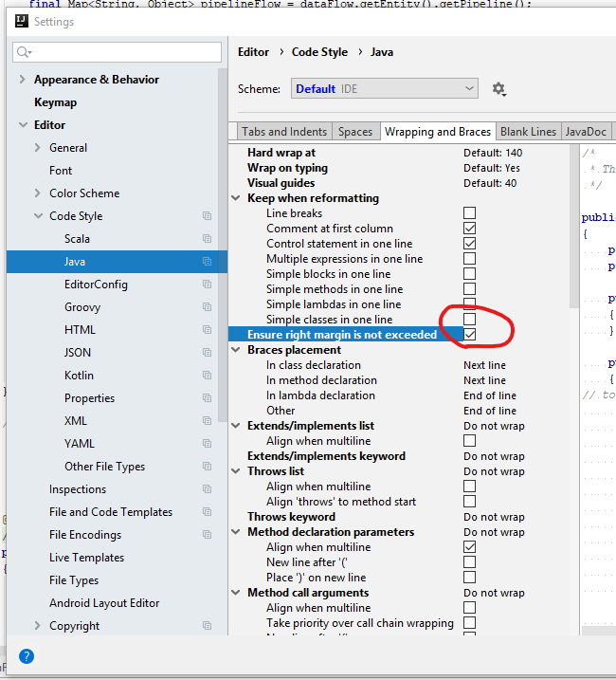Click the copy icon beside the Java row
The height and width of the screenshot is (680, 616).
coord(208,262)
